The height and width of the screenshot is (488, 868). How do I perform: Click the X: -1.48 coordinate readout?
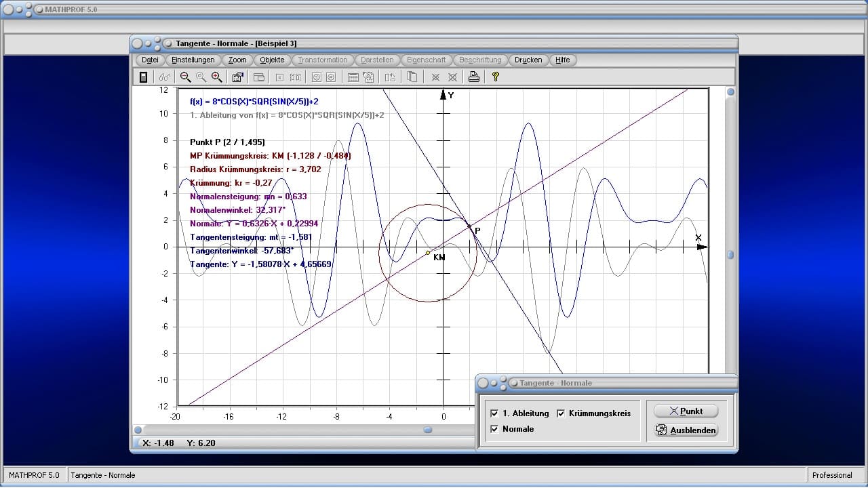[158, 443]
